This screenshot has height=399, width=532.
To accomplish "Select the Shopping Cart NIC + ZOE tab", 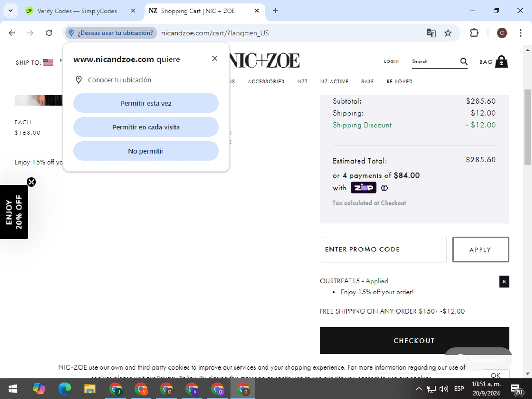I will click(x=199, y=11).
